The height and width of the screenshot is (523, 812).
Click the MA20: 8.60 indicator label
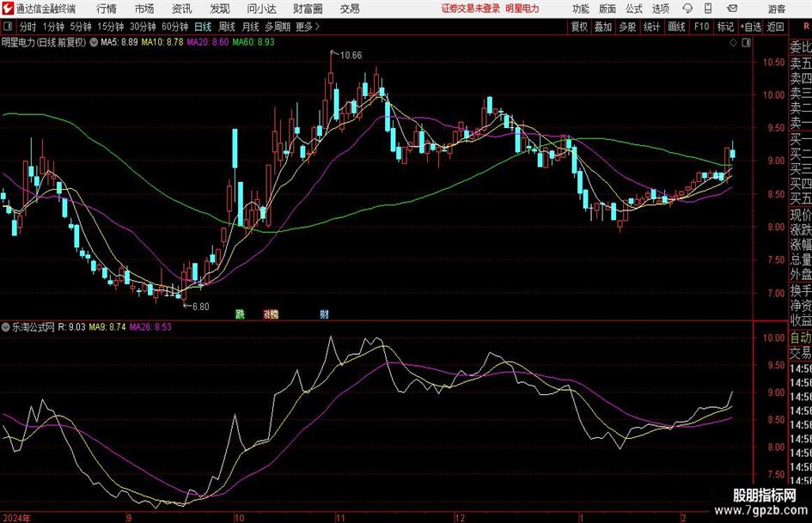[208, 42]
